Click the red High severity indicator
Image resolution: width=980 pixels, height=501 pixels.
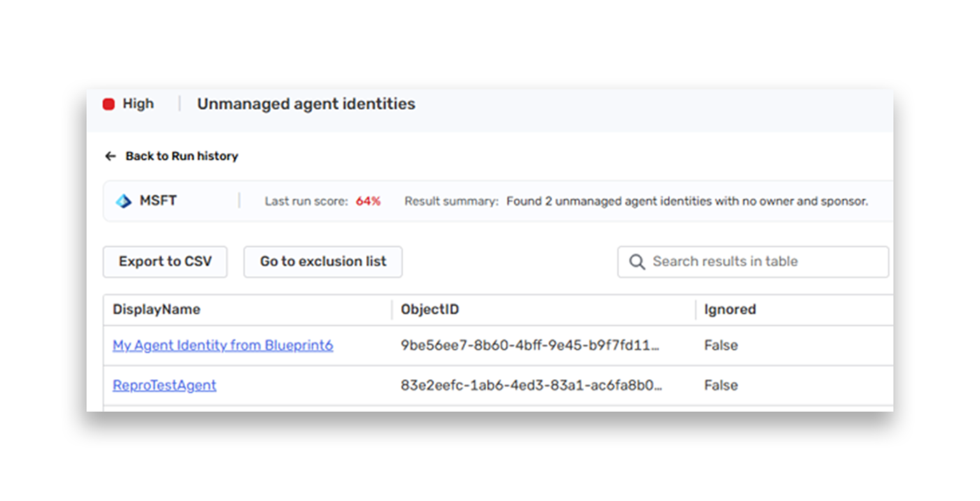pyautogui.click(x=108, y=104)
